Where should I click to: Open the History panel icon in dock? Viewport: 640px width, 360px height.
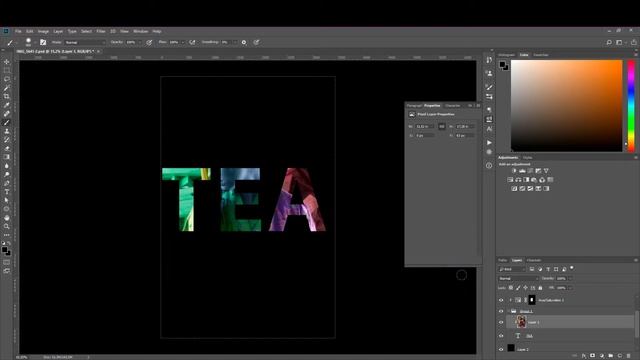(x=489, y=60)
